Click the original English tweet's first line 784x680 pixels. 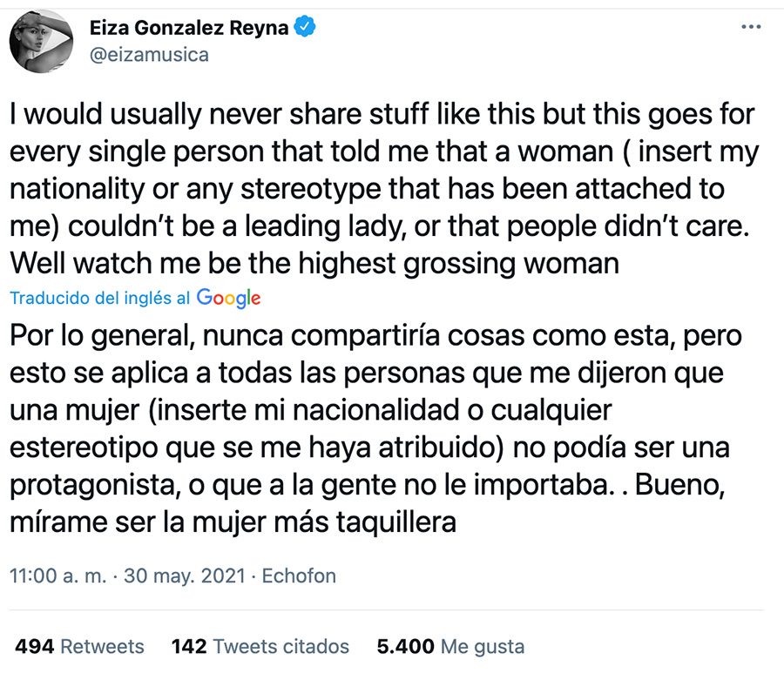(383, 114)
